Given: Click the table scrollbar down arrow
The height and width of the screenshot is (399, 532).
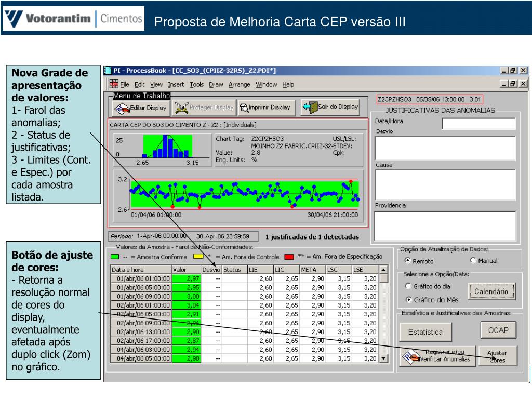Looking at the screenshot, I should click(383, 358).
